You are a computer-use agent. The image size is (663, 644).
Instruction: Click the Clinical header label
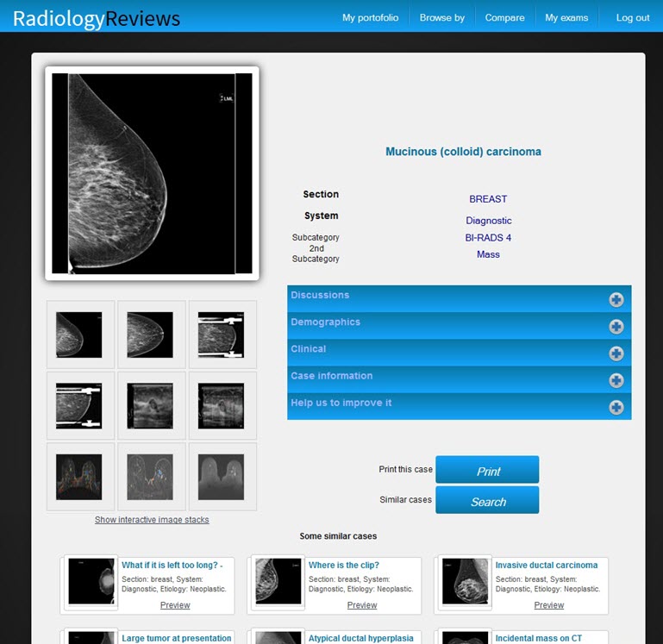[309, 349]
